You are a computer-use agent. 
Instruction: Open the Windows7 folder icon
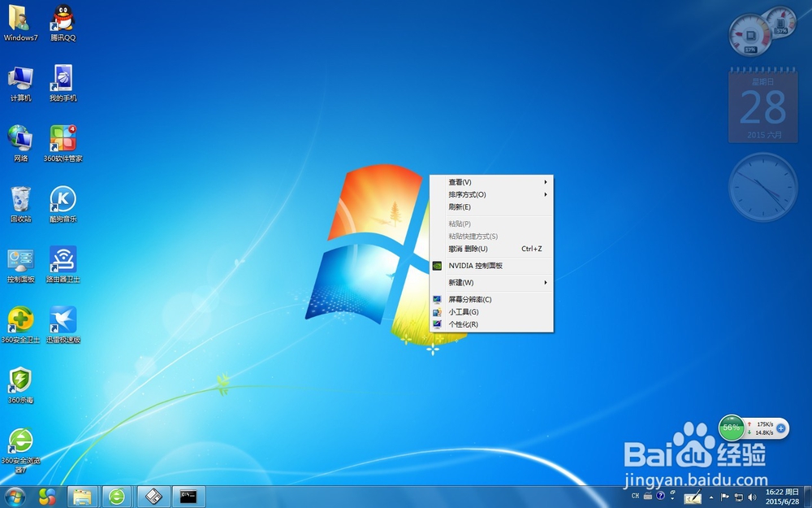(20, 23)
